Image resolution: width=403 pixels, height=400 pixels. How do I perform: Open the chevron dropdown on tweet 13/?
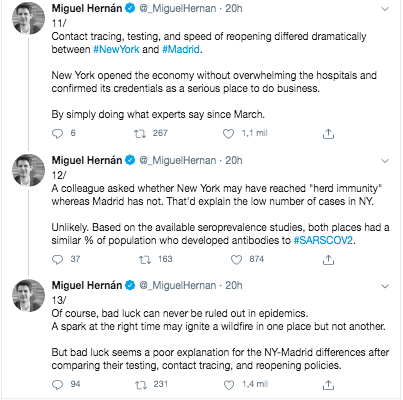click(385, 286)
